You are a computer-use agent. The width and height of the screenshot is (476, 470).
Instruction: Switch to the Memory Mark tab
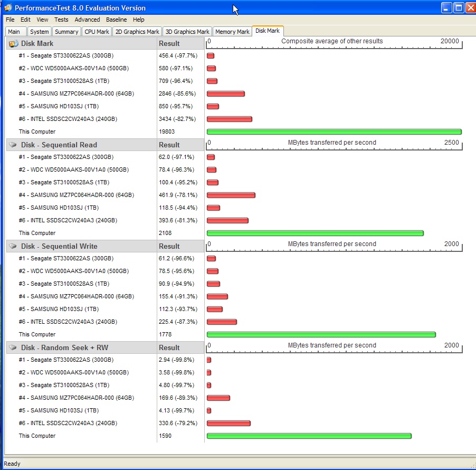point(232,32)
